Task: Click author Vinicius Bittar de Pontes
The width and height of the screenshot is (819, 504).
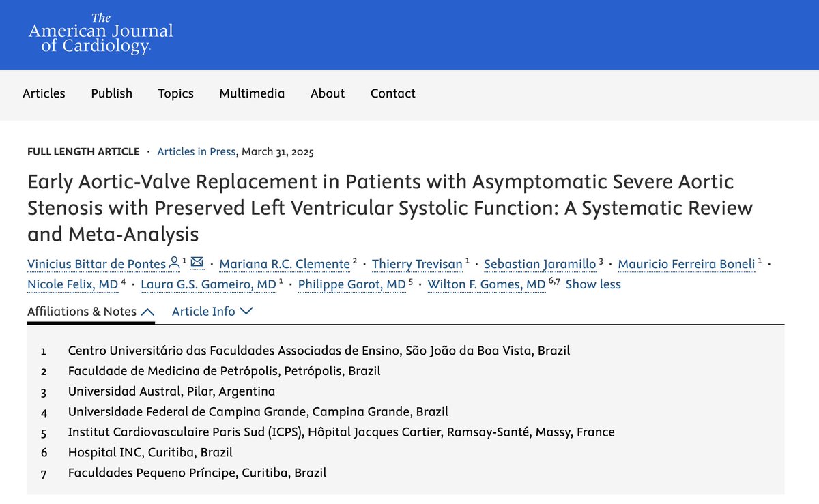Action: click(96, 263)
